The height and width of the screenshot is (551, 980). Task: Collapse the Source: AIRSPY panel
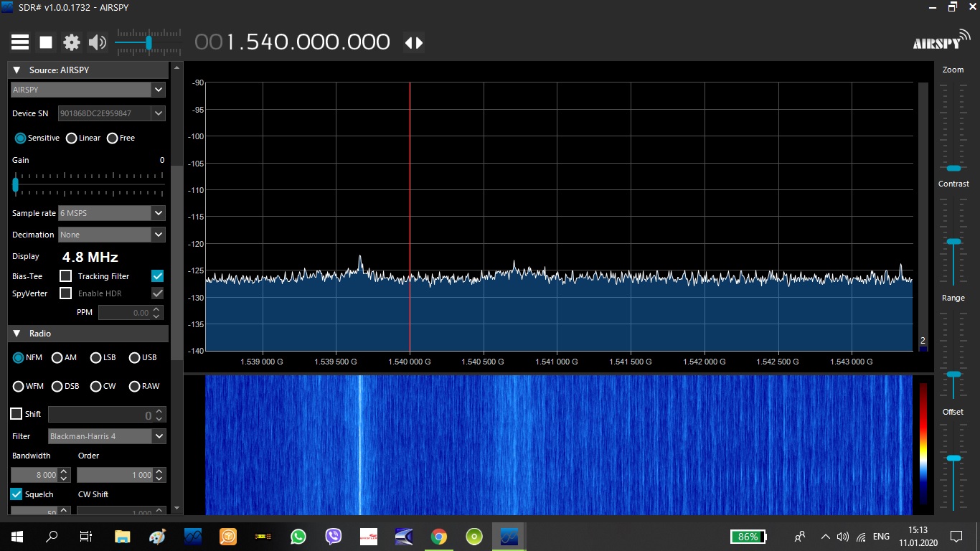point(17,70)
